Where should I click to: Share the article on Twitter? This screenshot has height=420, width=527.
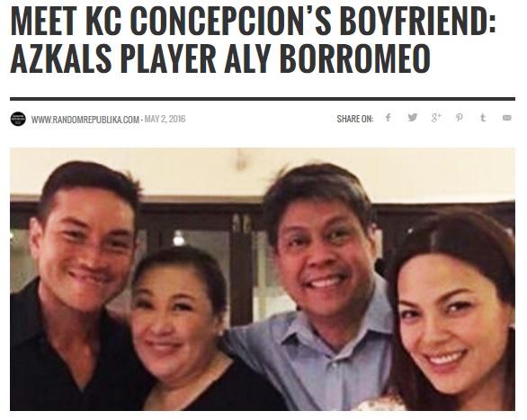pos(413,118)
